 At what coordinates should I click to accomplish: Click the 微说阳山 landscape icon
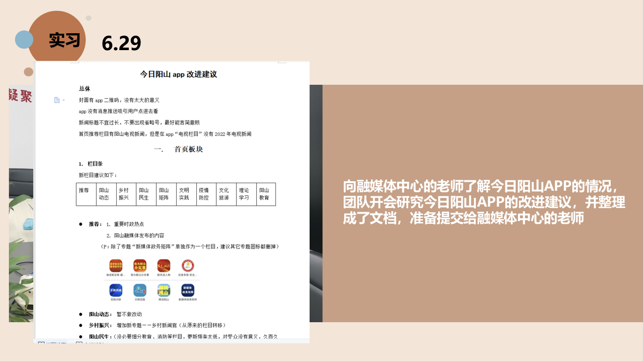point(164,290)
